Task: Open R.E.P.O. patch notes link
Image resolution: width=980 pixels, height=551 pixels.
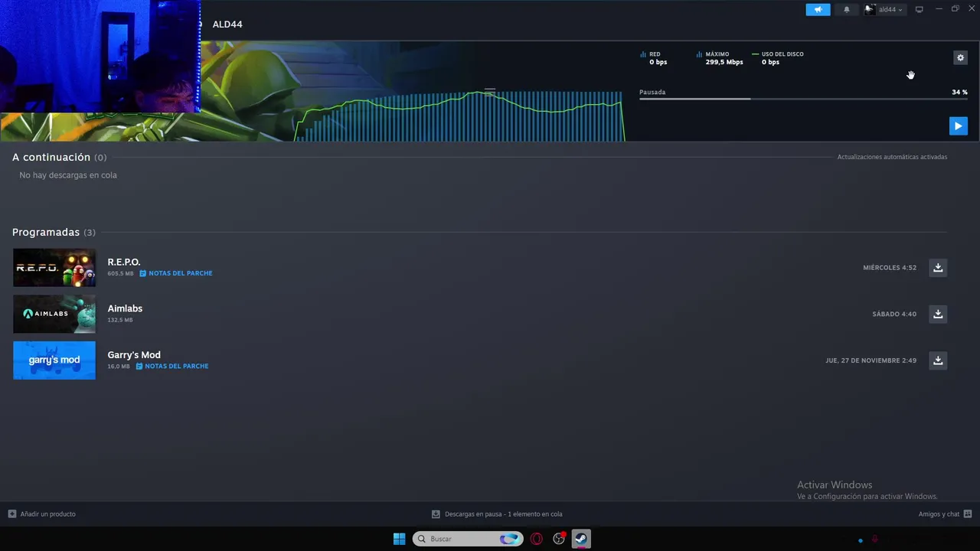Action: coord(176,273)
